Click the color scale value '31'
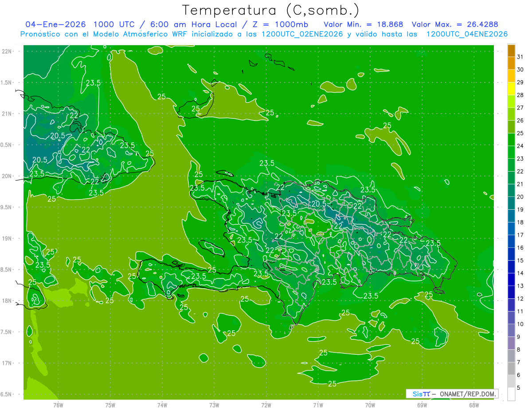The height and width of the screenshot is (411, 532). pos(520,57)
